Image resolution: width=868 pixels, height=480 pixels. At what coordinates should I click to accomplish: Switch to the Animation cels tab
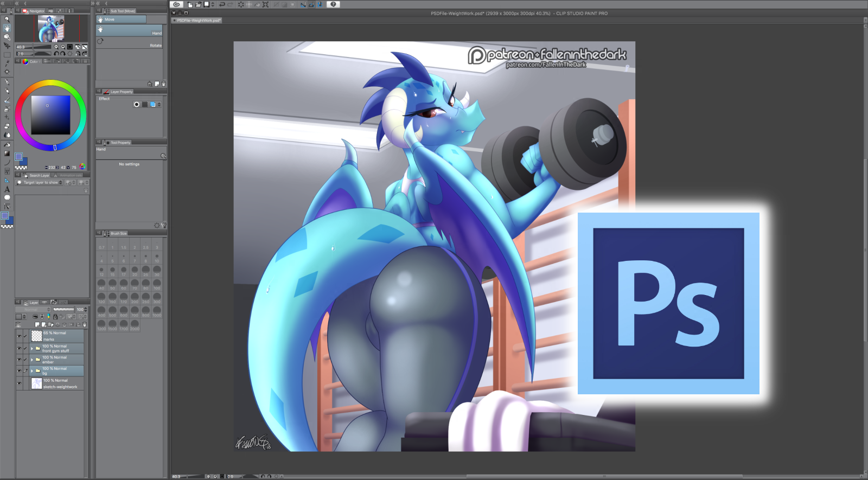pyautogui.click(x=68, y=176)
